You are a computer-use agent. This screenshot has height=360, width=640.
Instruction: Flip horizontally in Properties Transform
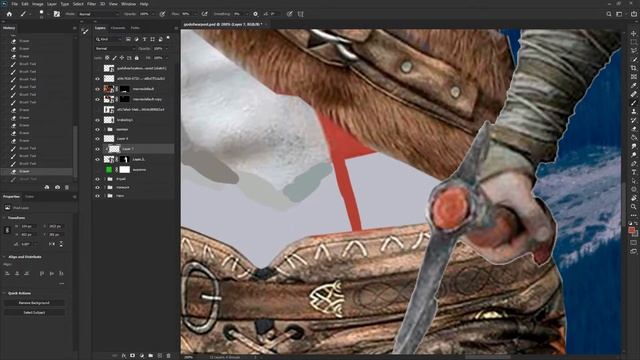pyautogui.click(x=52, y=244)
